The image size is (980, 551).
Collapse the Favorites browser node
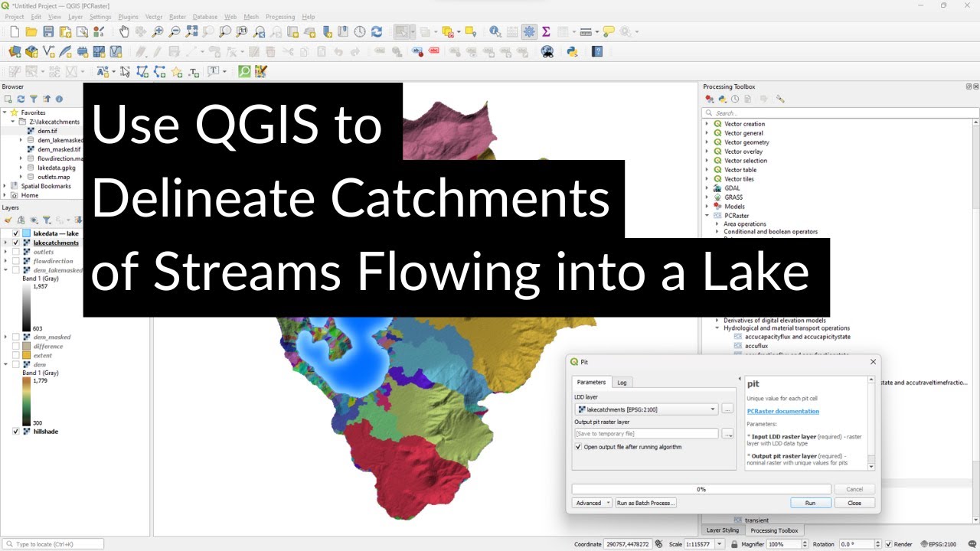coord(5,112)
